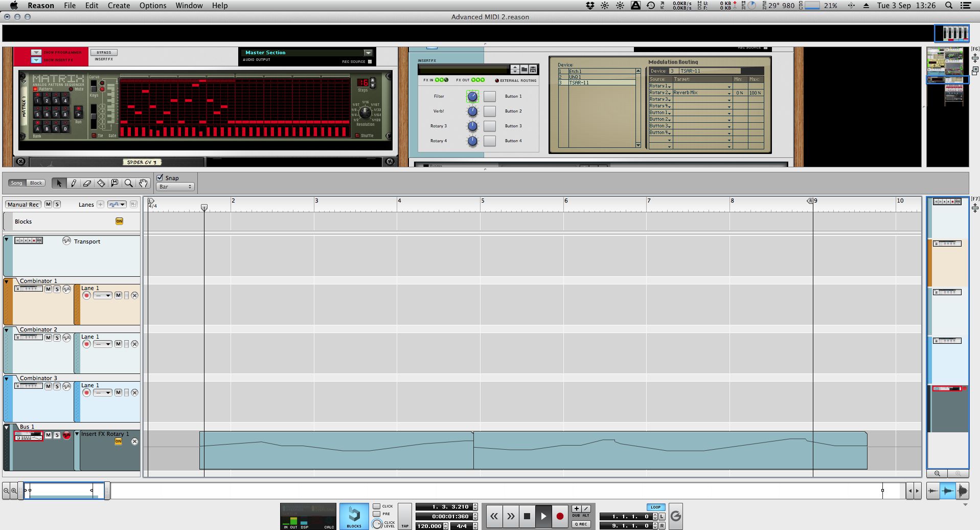Image resolution: width=980 pixels, height=530 pixels.
Task: Click the Dub new overdub plus button
Action: (x=576, y=509)
